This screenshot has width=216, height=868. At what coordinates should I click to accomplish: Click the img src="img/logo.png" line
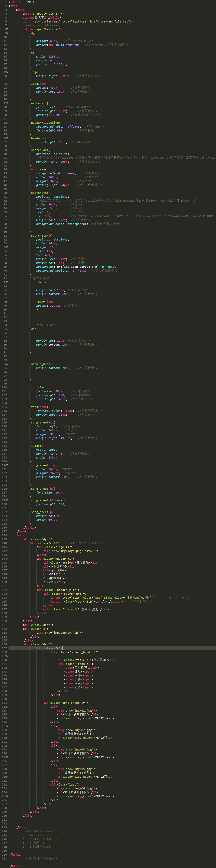(71, 551)
